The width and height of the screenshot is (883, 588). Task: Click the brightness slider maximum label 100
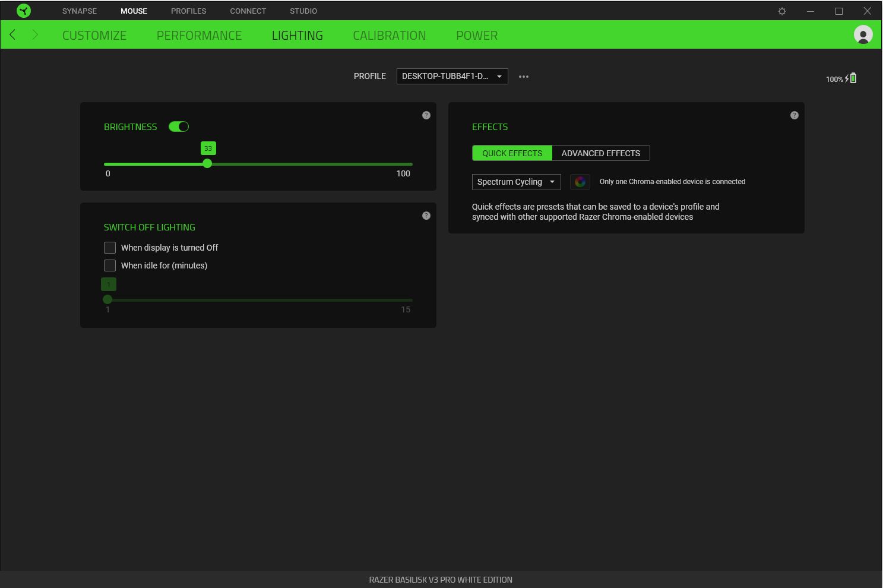click(403, 173)
